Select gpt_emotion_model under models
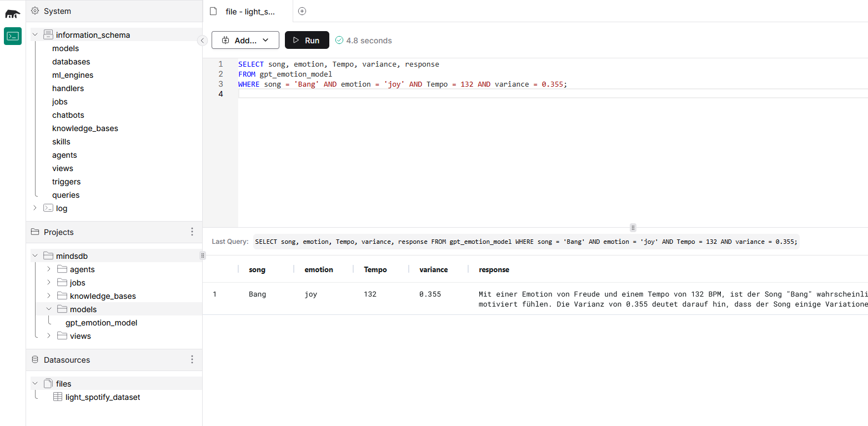This screenshot has width=868, height=426. (x=101, y=323)
